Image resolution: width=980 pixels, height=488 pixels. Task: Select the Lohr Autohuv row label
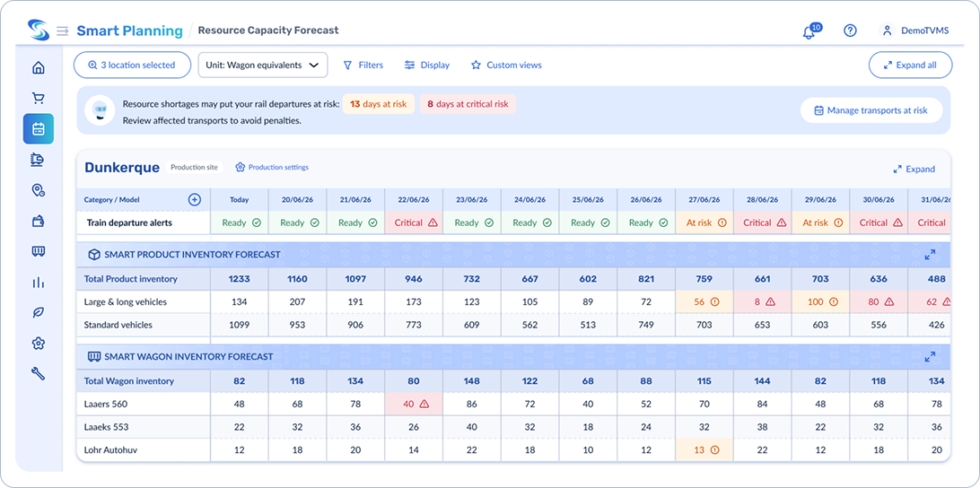pyautogui.click(x=109, y=450)
